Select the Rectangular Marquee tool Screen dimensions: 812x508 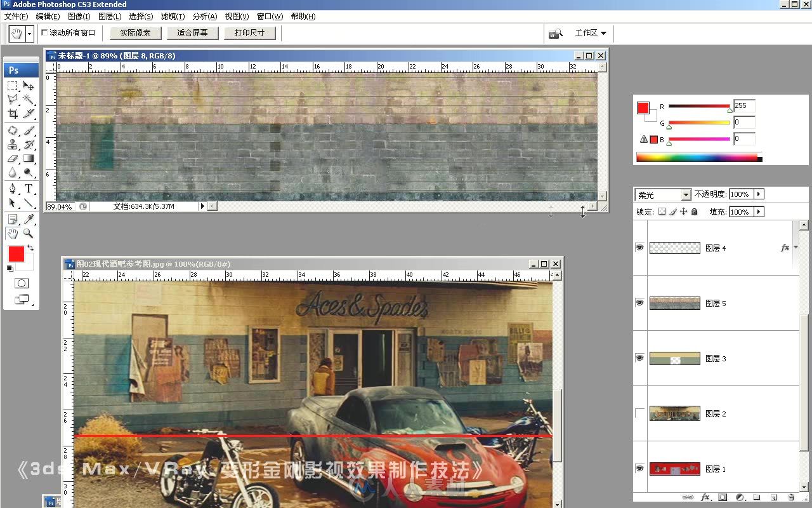pos(13,86)
